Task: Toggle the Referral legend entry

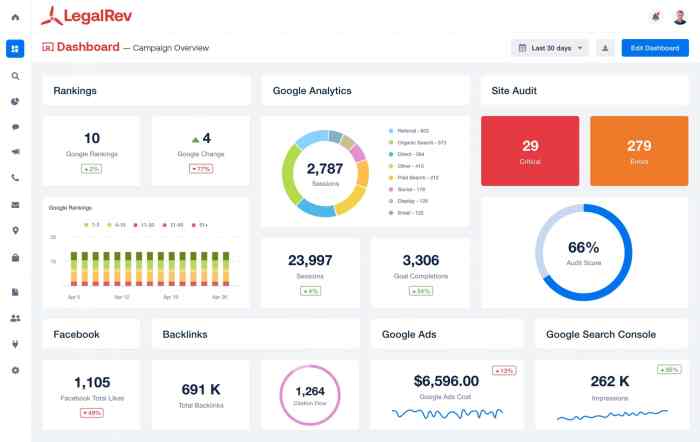Action: 410,130
